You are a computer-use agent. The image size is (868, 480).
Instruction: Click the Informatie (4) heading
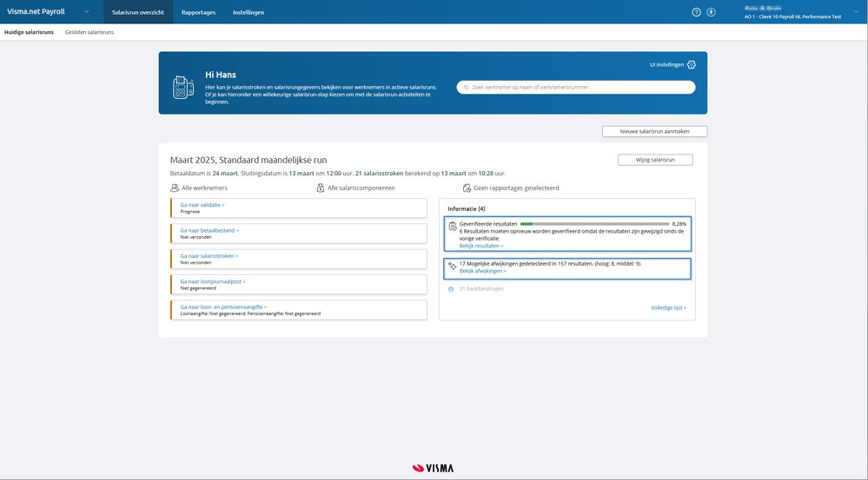point(466,209)
